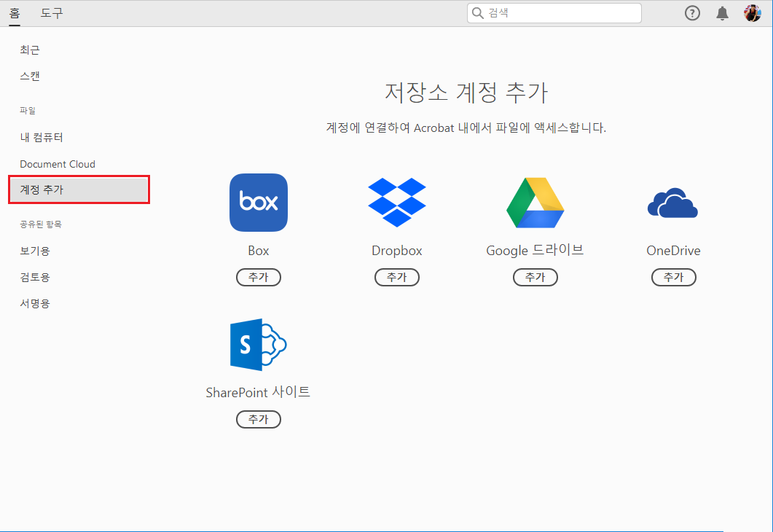Open the user profile avatar
Image resolution: width=773 pixels, height=532 pixels.
pos(753,13)
